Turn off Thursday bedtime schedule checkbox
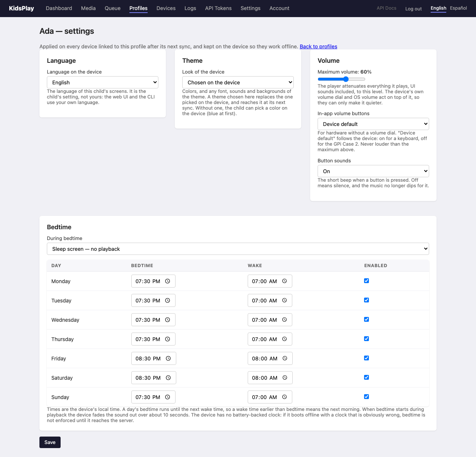The height and width of the screenshot is (457, 476). (x=367, y=339)
